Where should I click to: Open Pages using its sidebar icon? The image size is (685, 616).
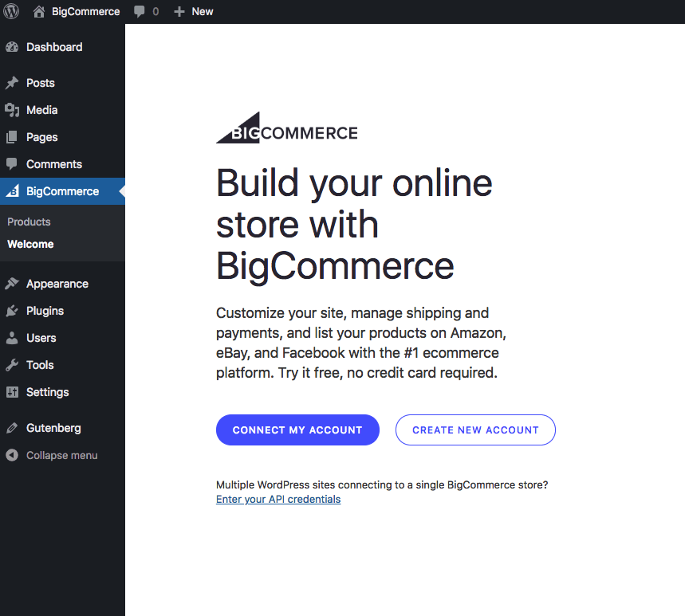[x=14, y=137]
